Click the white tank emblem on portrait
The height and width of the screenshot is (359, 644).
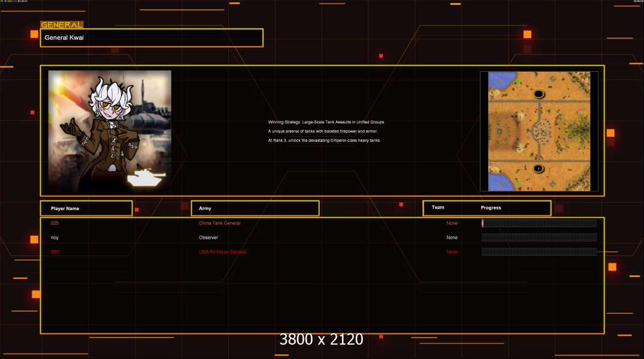point(146,177)
